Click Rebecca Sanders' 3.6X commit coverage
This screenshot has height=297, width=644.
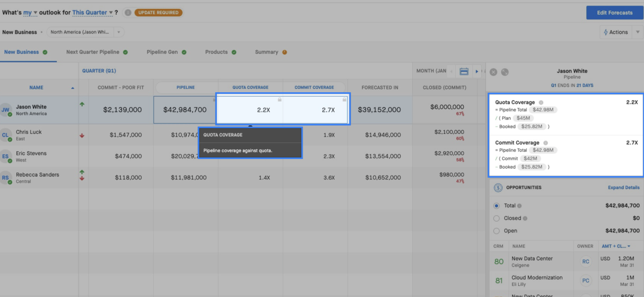point(329,178)
